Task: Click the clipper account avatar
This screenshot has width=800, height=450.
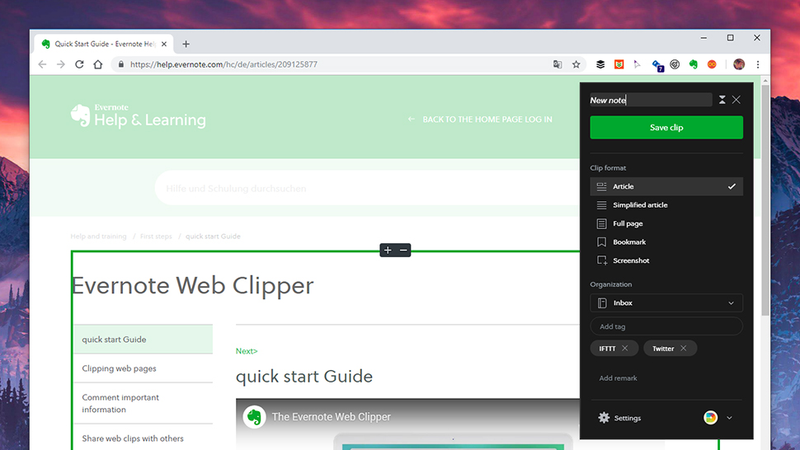Action: pyautogui.click(x=710, y=417)
